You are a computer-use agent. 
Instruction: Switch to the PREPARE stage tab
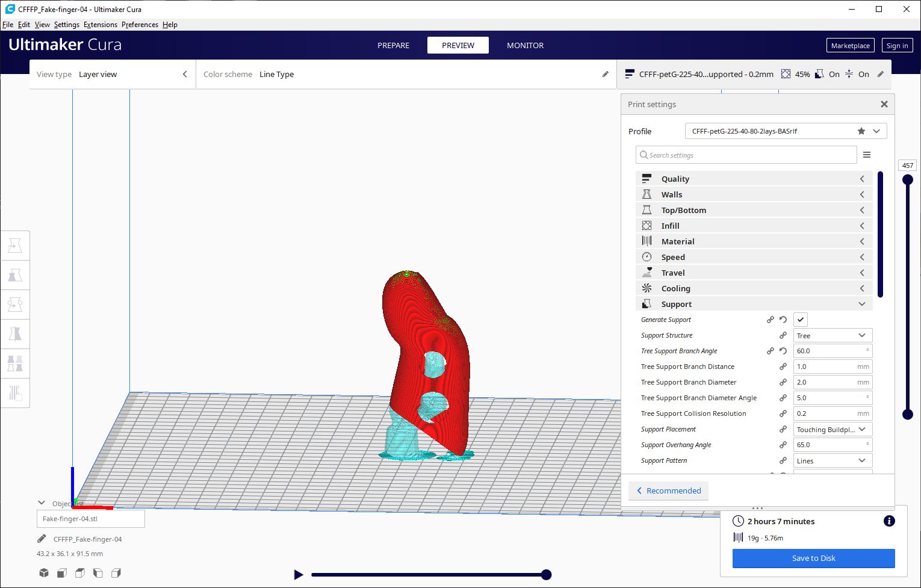tap(394, 45)
